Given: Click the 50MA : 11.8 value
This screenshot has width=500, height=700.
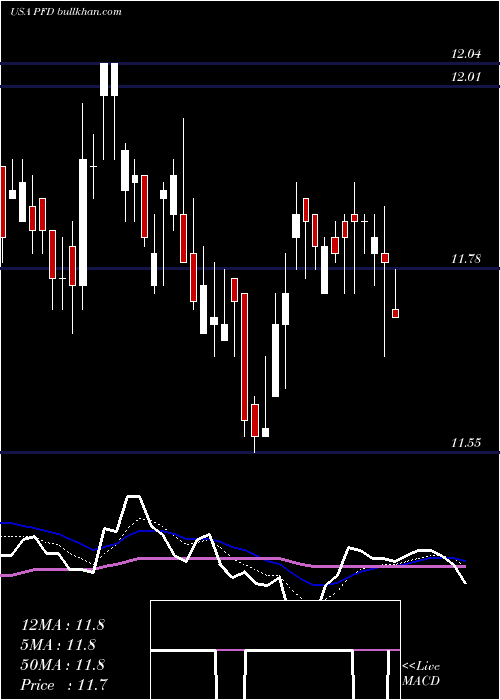Looking at the screenshot, I should tap(62, 665).
